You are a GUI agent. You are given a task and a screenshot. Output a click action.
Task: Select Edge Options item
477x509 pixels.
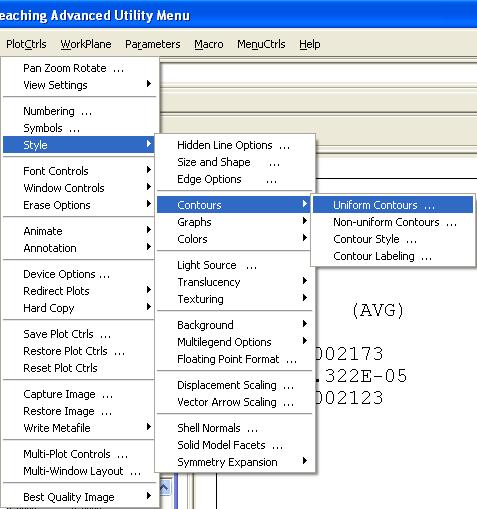235,179
